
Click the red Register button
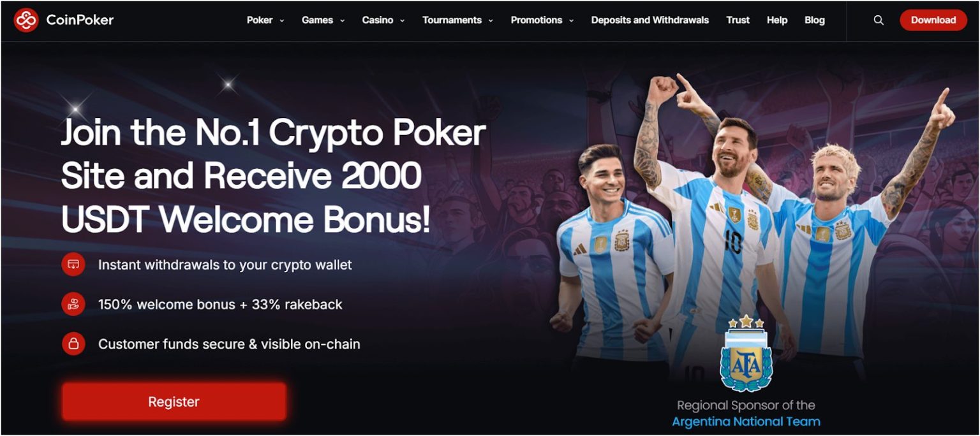174,402
